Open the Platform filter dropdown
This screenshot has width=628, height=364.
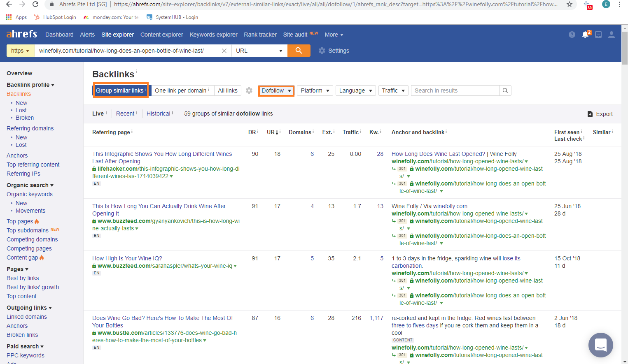pyautogui.click(x=315, y=90)
